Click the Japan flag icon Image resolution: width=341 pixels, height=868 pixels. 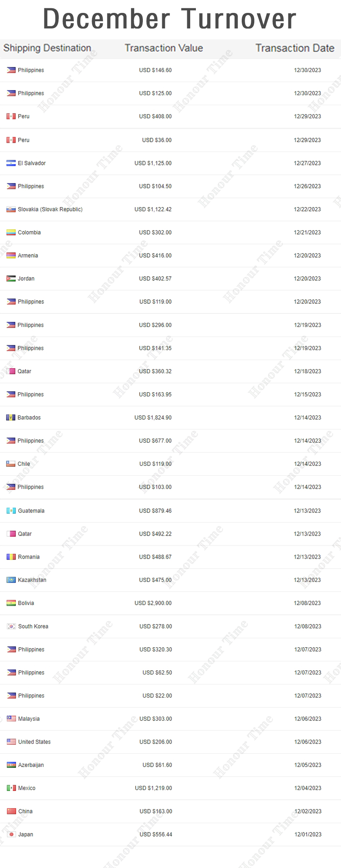click(x=11, y=834)
